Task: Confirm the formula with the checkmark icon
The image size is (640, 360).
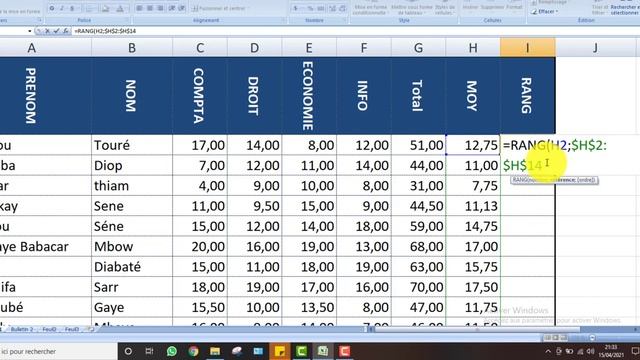Action: click(56, 31)
